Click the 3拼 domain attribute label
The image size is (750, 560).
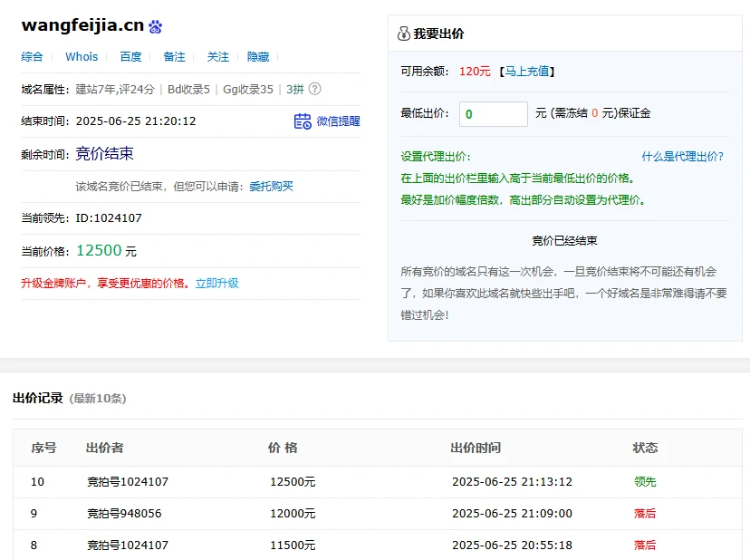pyautogui.click(x=295, y=89)
